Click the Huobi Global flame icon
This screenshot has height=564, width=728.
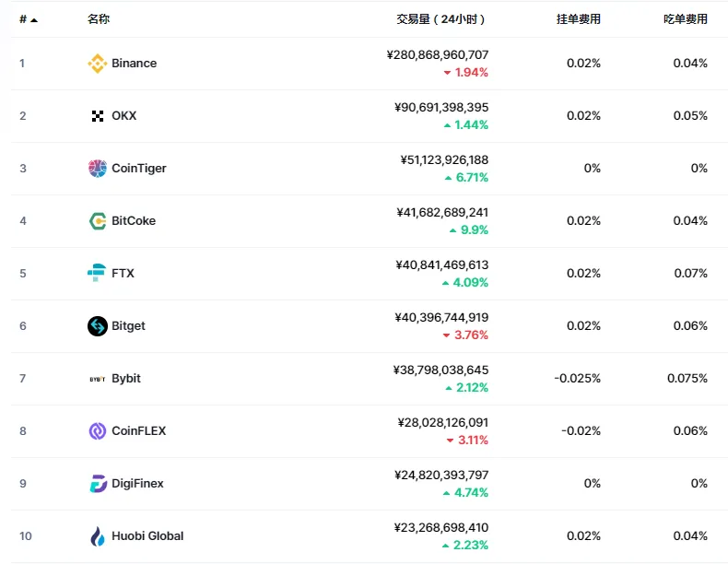[98, 536]
